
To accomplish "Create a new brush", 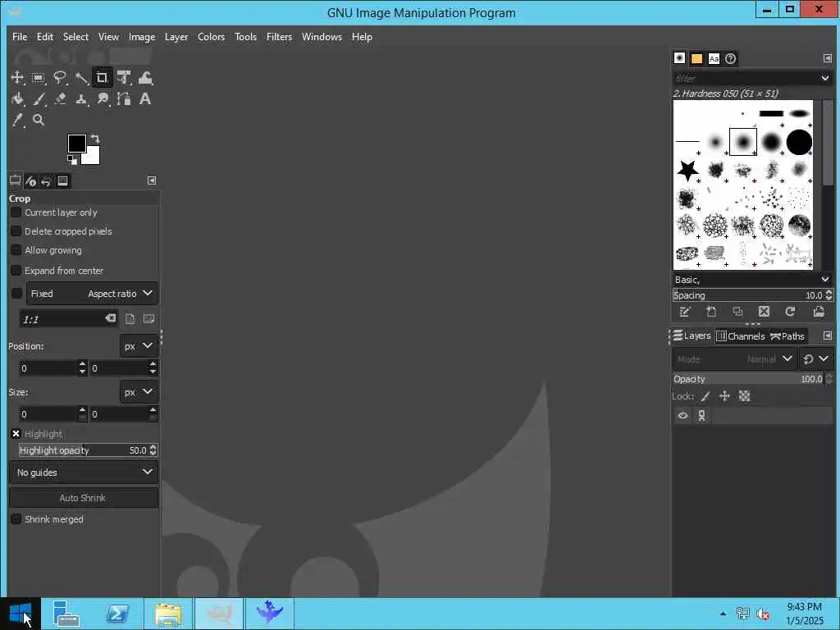I will click(x=711, y=312).
